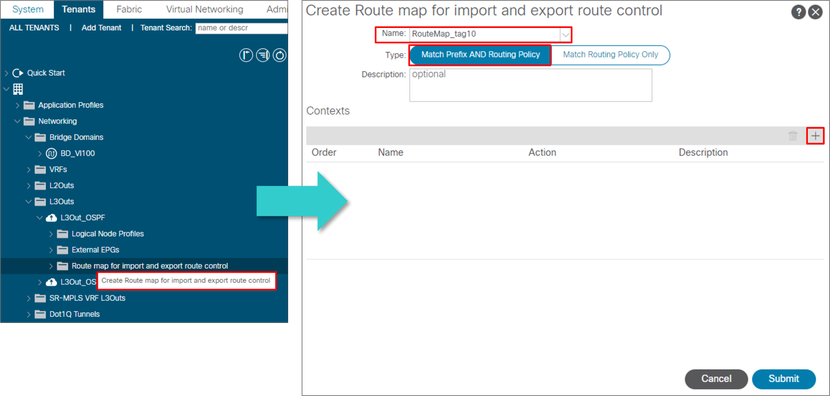
Task: Click Route map folder icon in tree
Action: point(62,266)
